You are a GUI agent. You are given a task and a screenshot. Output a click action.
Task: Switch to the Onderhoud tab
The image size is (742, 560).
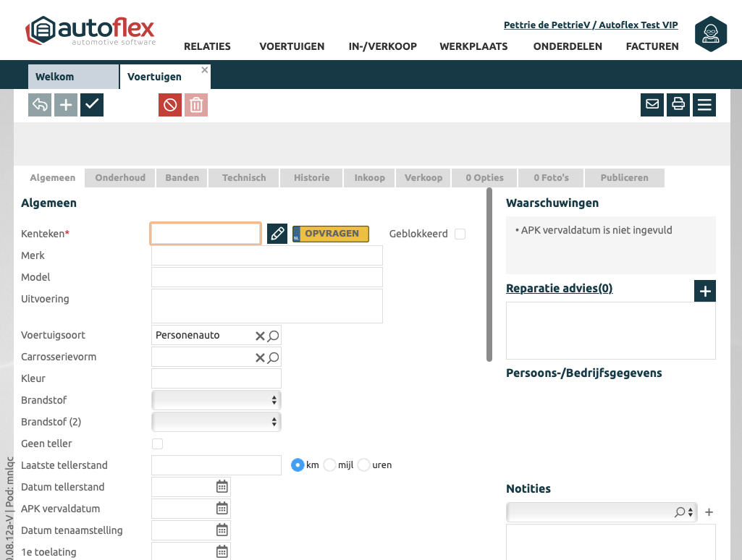pyautogui.click(x=120, y=178)
